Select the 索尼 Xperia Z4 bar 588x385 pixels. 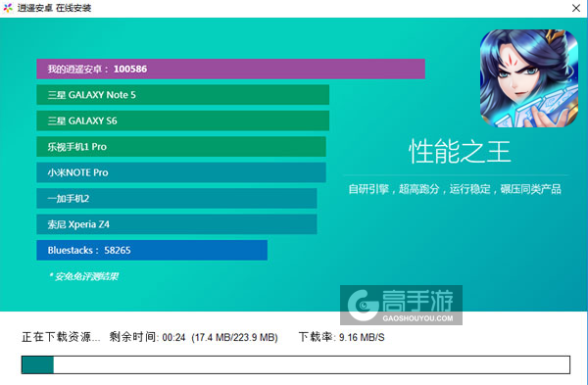click(x=176, y=224)
